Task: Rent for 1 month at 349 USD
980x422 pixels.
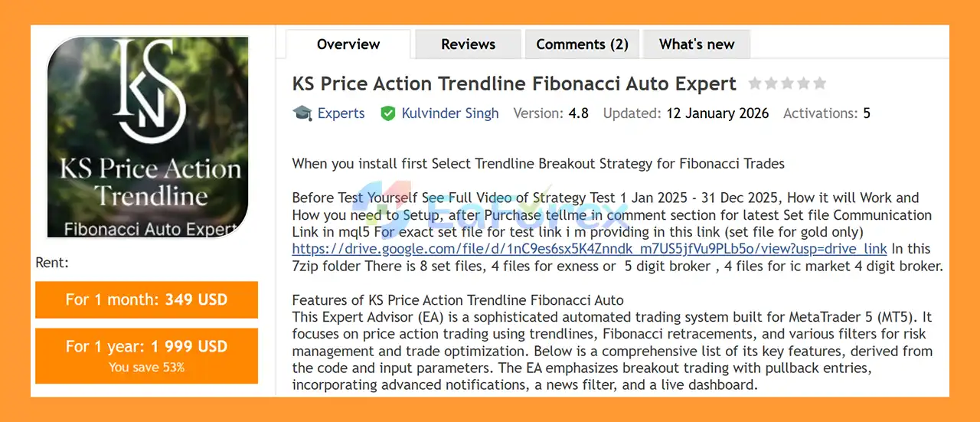Action: pyautogui.click(x=146, y=299)
